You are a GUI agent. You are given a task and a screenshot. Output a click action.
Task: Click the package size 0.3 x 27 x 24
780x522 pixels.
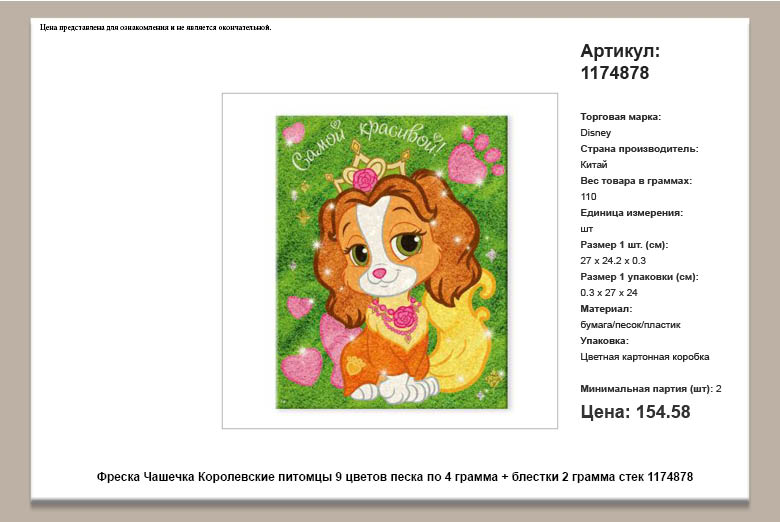(x=609, y=293)
